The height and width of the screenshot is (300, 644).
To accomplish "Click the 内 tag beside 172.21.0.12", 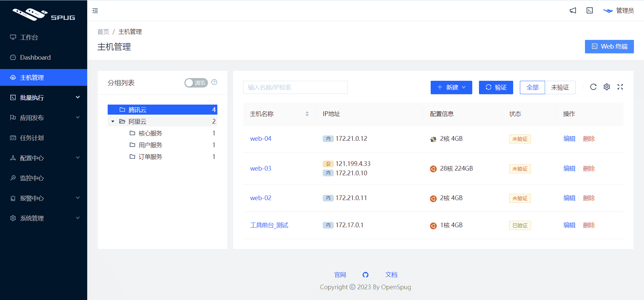I will [328, 138].
